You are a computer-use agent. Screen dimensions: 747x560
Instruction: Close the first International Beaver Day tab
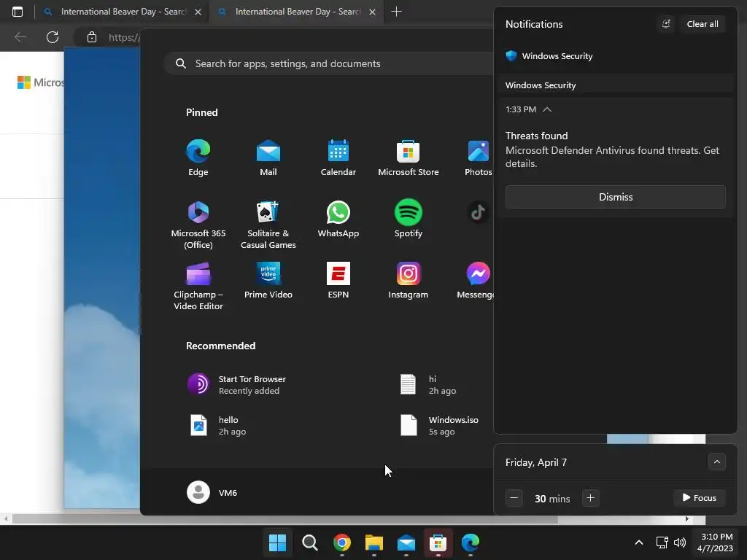point(198,12)
